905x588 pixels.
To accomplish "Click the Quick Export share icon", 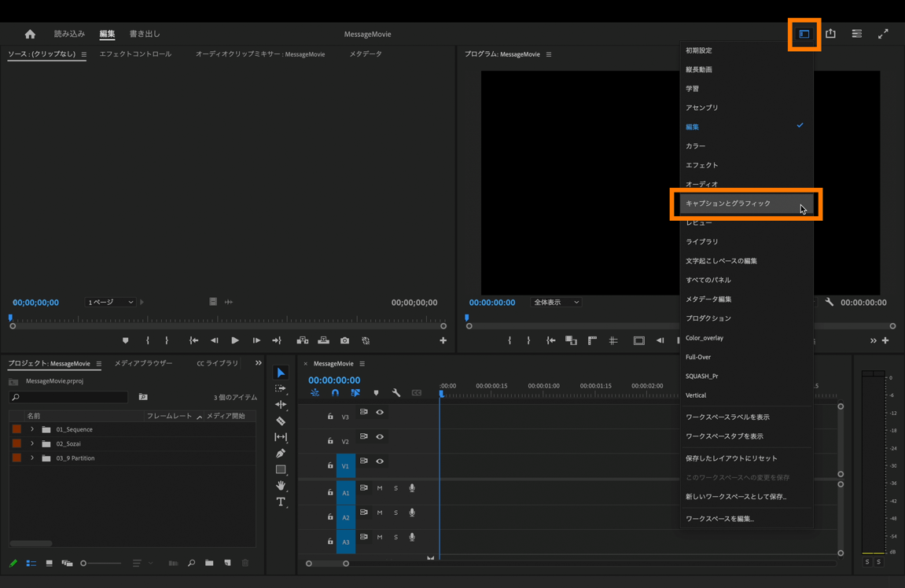I will click(x=830, y=34).
